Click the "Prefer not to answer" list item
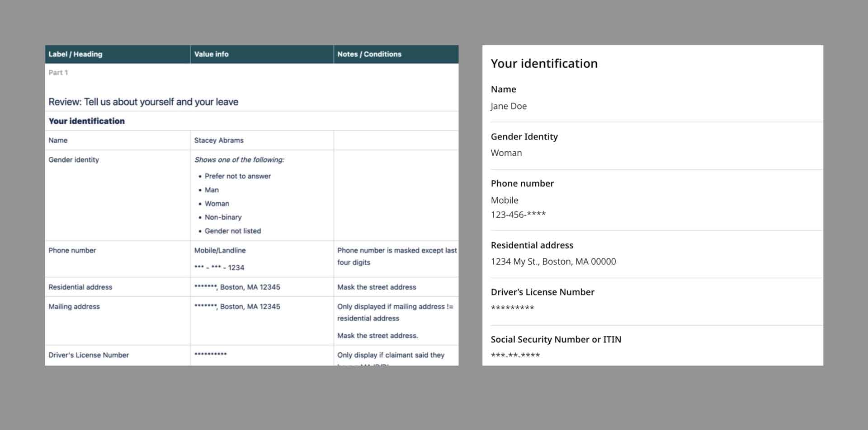The image size is (868, 430). click(x=238, y=176)
